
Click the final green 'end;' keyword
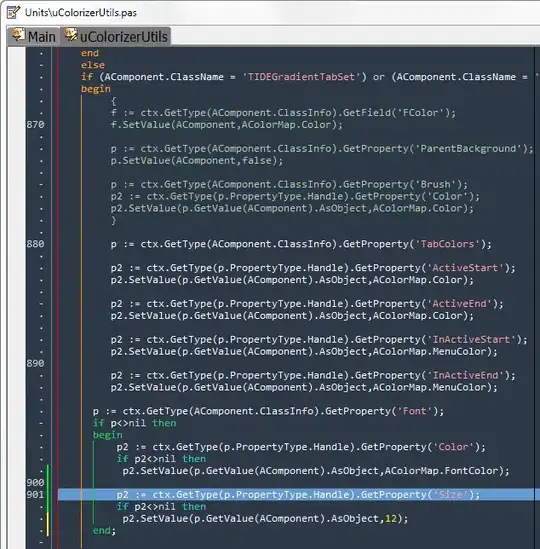click(x=104, y=530)
